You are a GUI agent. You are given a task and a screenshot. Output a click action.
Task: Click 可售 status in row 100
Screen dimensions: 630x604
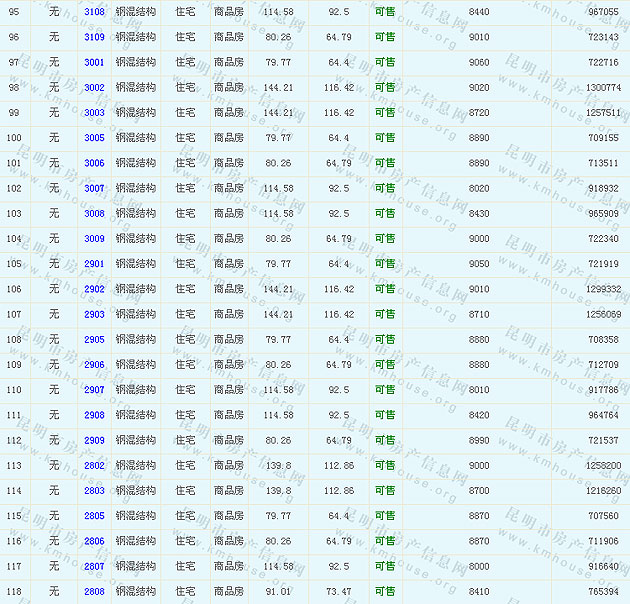(x=385, y=138)
